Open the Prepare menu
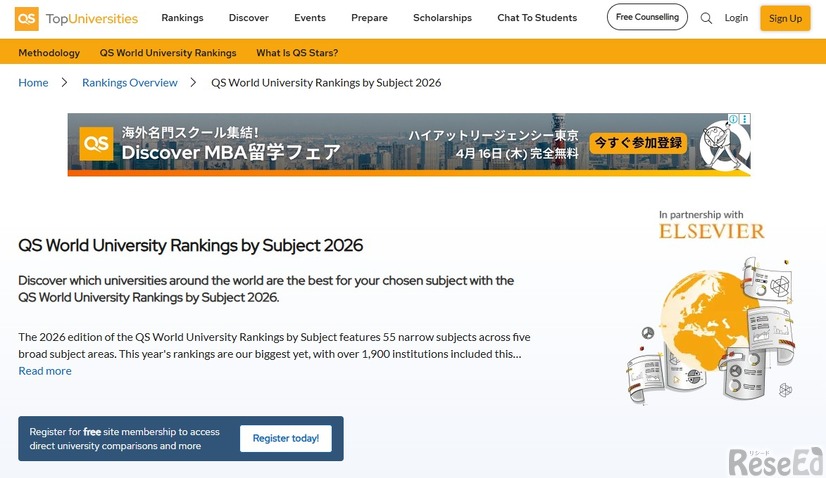826x478 pixels. (369, 18)
